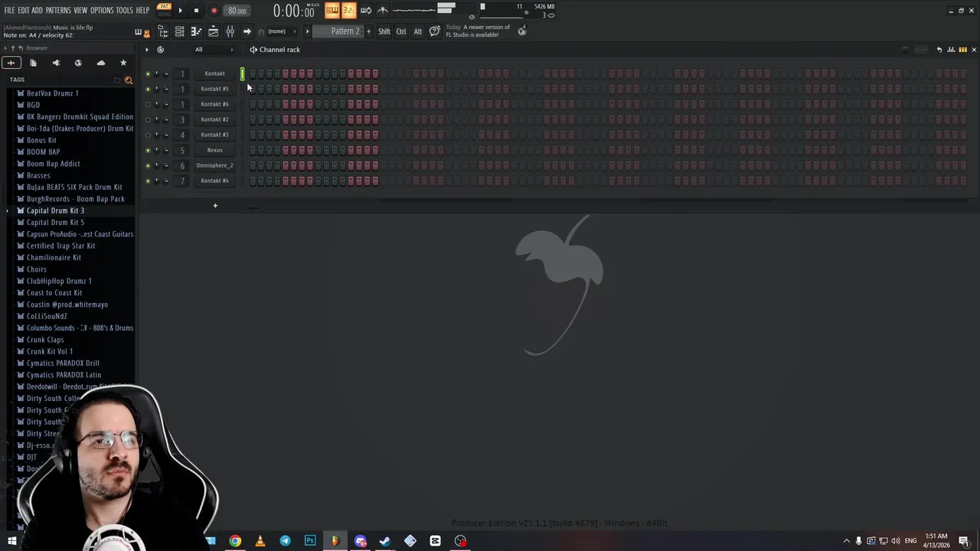Mute the Omnisphere_2 channel
The image size is (980, 551).
tap(148, 166)
